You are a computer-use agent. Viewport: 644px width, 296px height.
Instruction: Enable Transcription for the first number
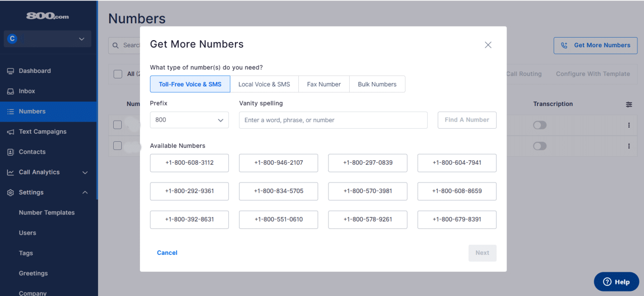pyautogui.click(x=539, y=125)
